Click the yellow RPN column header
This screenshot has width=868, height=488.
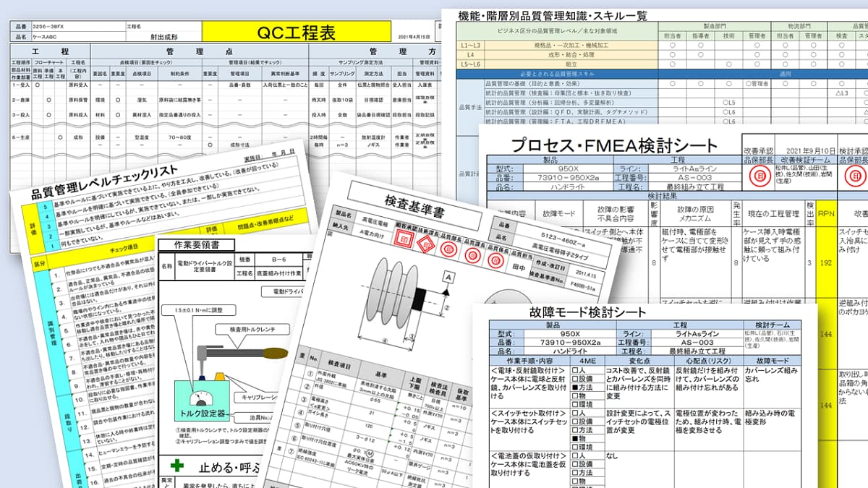tap(827, 215)
